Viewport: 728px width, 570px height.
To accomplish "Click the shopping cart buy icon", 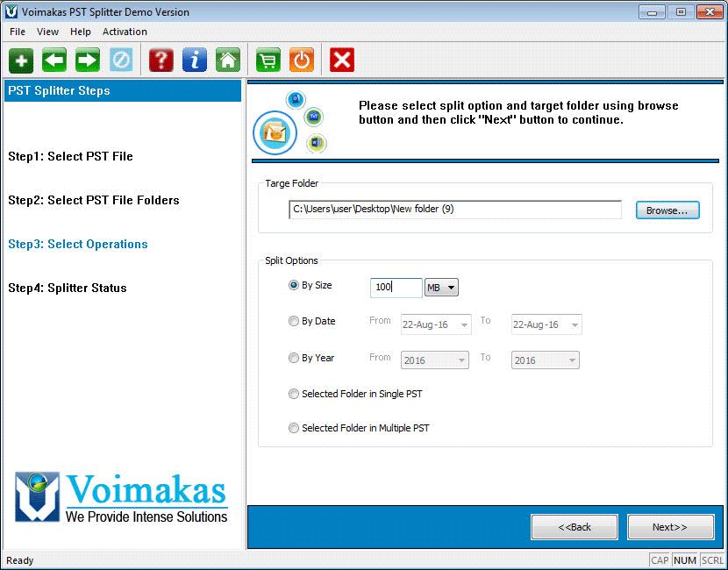I will click(x=268, y=61).
